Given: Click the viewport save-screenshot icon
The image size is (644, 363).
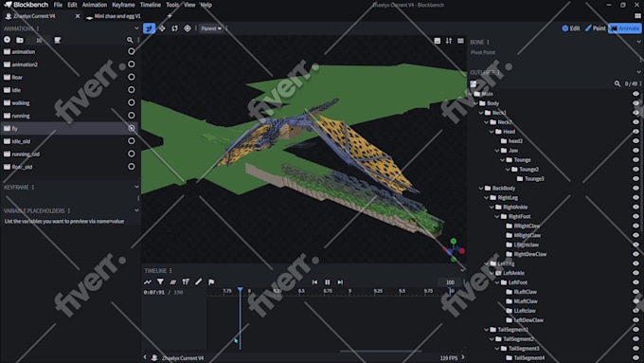Looking at the screenshot, I should click(x=437, y=41).
